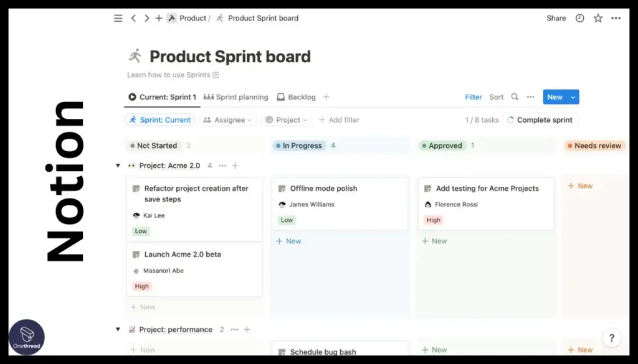
Task: Click the Product breadcrumb
Action: pos(193,18)
